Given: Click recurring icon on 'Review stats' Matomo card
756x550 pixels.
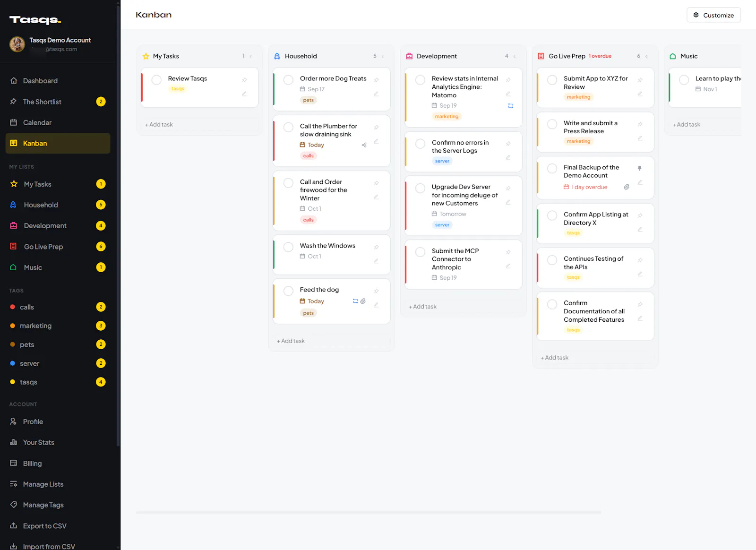Looking at the screenshot, I should 510,106.
